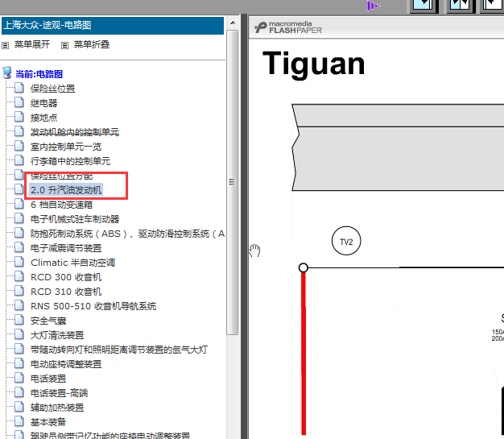Open 基本装备 item

pos(48,422)
